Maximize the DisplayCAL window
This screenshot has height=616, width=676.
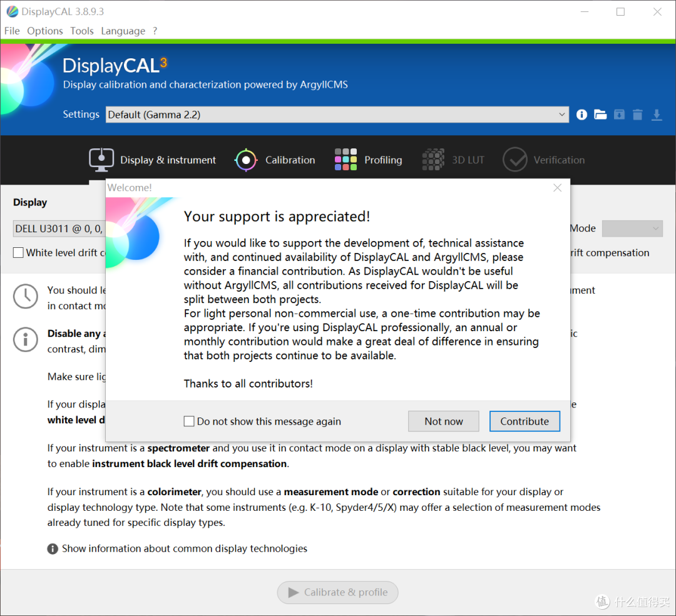tap(620, 12)
